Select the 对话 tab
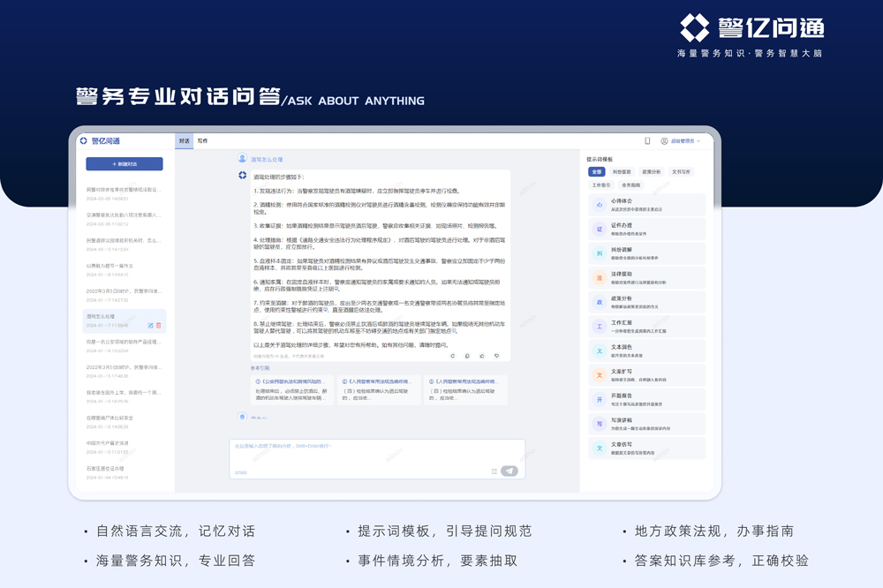Viewport: 883px width, 588px height. coord(185,140)
